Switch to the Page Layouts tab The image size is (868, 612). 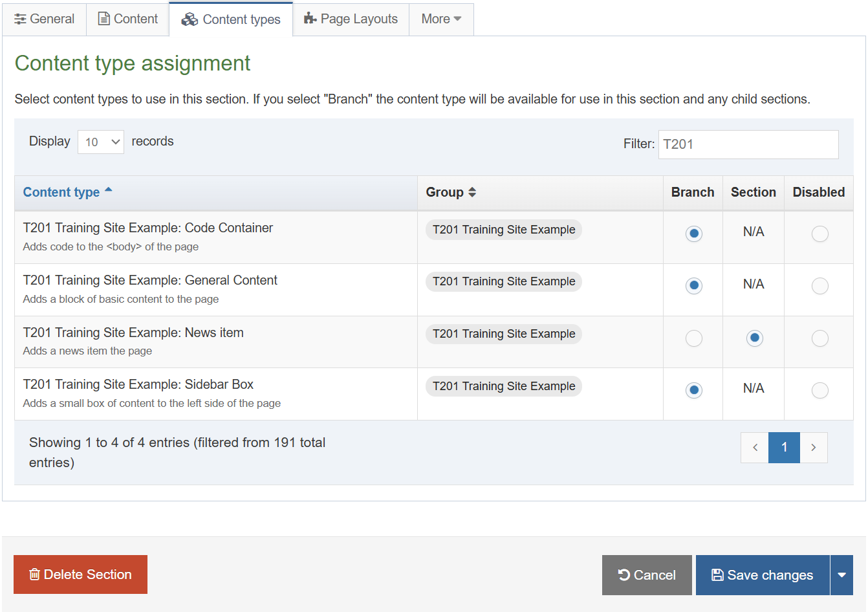click(351, 19)
